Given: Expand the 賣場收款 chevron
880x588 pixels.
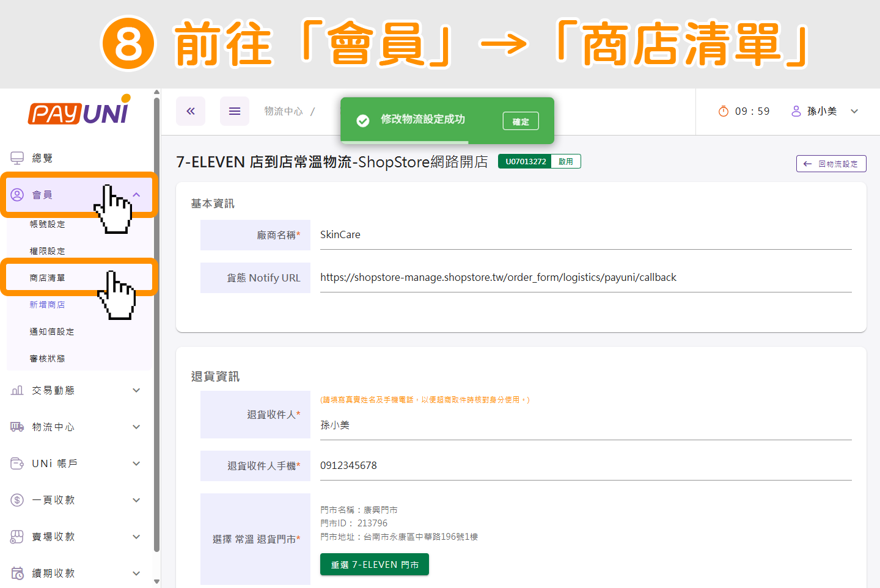Looking at the screenshot, I should (136, 537).
